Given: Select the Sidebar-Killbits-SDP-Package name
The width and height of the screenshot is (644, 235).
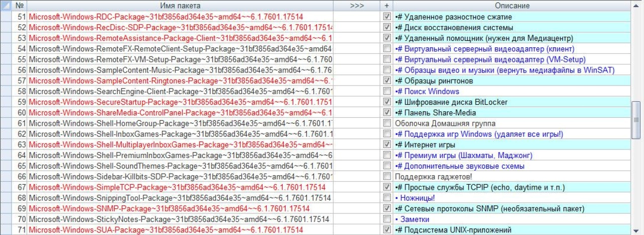Looking at the screenshot, I should pos(180,177).
